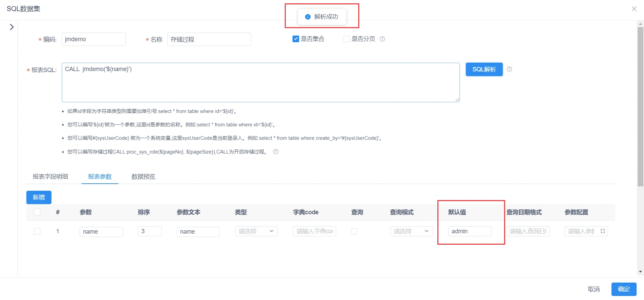Click the 解析成功 notification text
The width and height of the screenshot is (644, 300).
point(326,17)
